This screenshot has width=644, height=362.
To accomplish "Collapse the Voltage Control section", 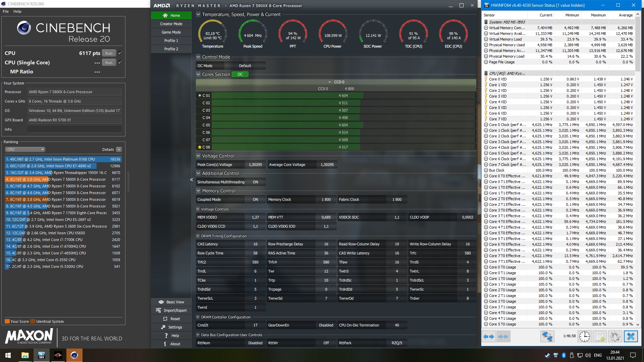I will 198,156.
